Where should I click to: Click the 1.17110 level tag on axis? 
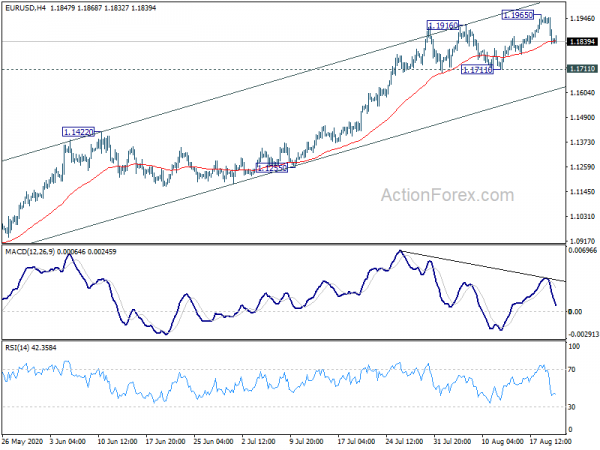[582, 69]
